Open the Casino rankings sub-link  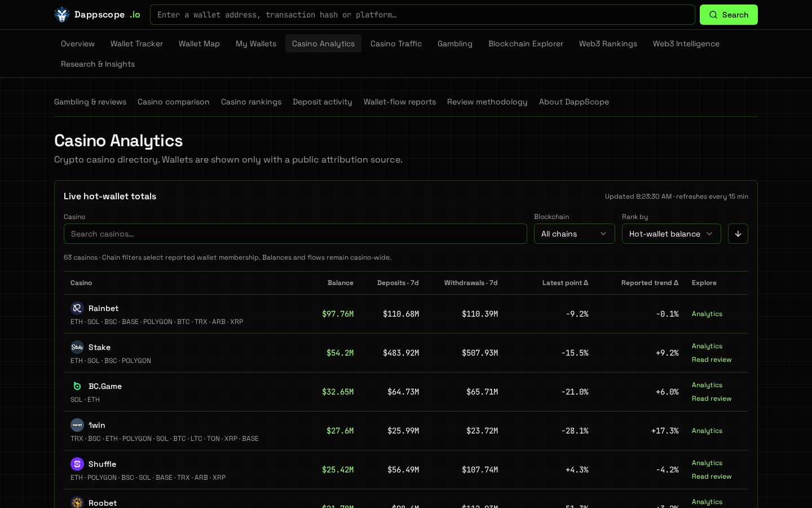click(251, 102)
